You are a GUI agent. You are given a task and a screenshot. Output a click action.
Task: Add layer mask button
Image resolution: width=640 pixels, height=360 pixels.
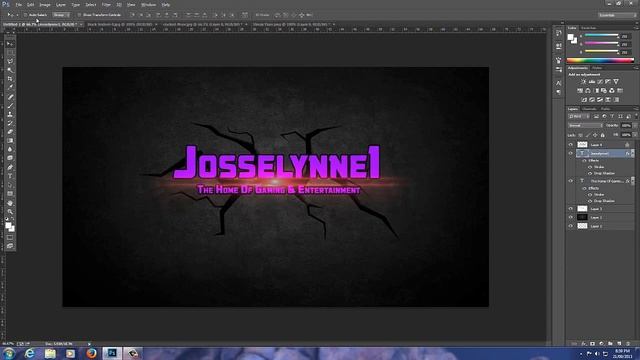593,344
